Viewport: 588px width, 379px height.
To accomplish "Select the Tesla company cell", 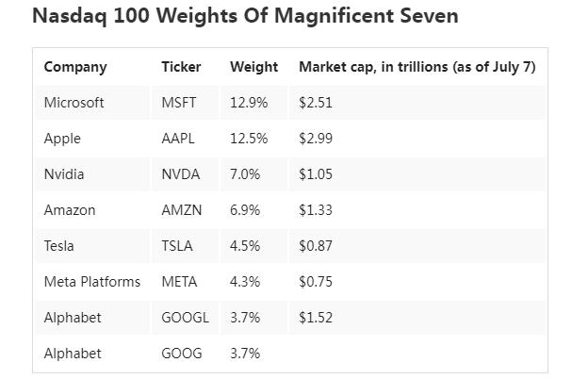I will tap(58, 246).
